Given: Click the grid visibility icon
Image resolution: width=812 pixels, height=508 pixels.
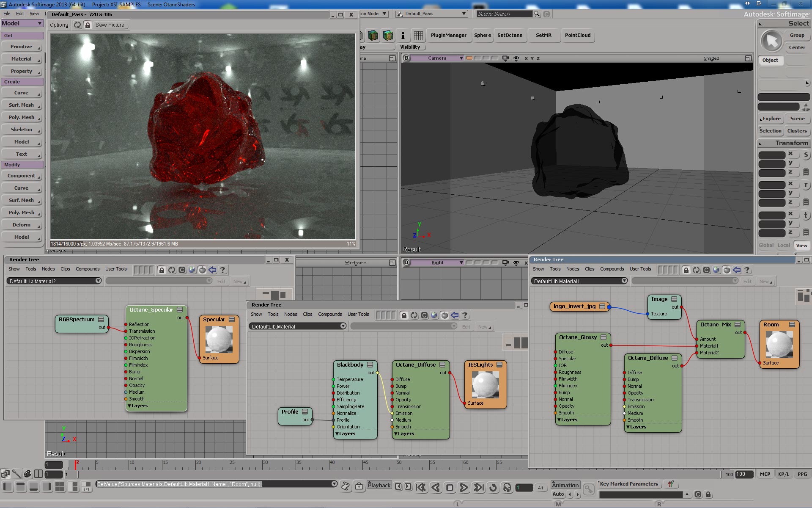Looking at the screenshot, I should tap(418, 36).
